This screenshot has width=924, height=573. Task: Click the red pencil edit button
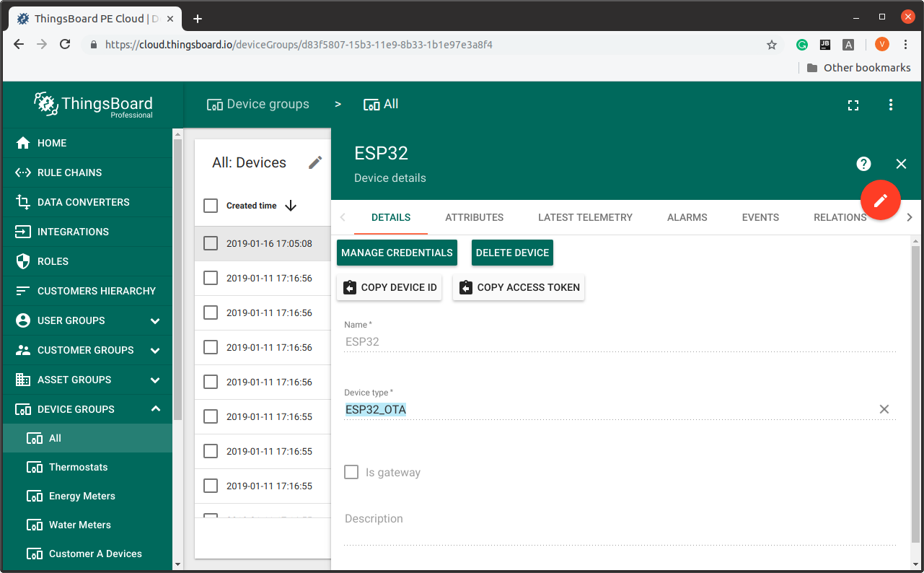[881, 201]
